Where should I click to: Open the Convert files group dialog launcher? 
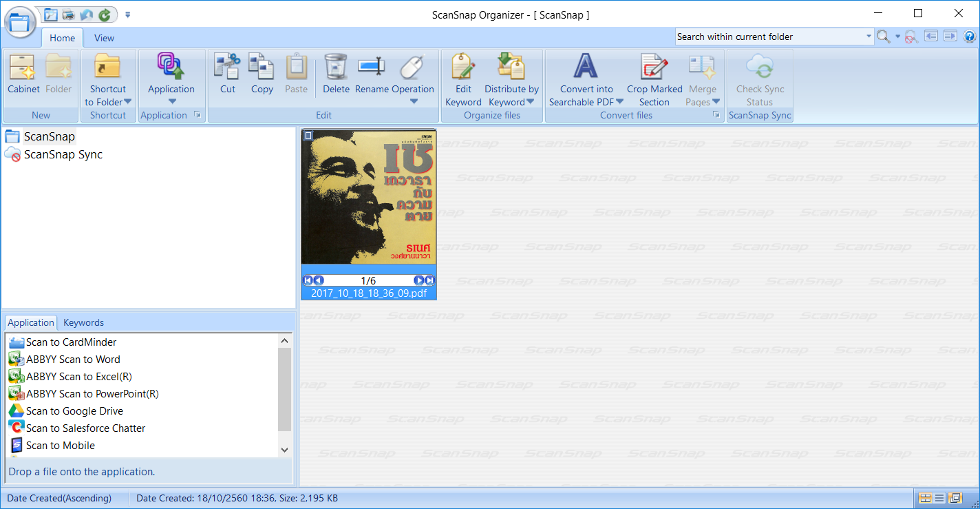click(x=716, y=115)
